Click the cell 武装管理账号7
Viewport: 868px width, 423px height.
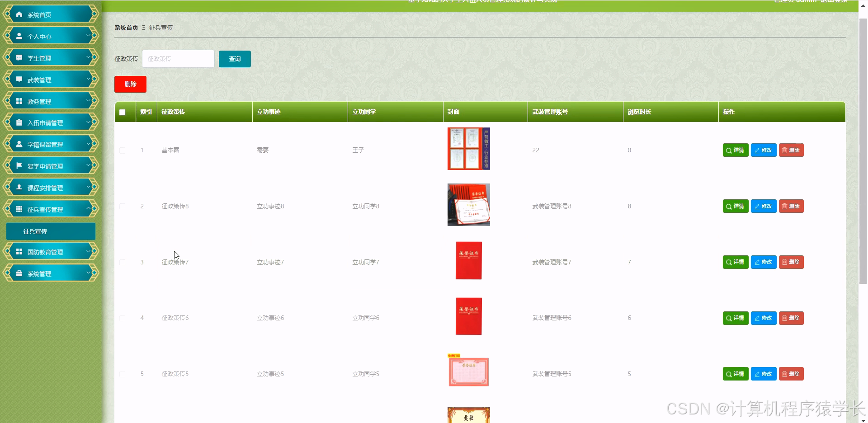tap(552, 262)
